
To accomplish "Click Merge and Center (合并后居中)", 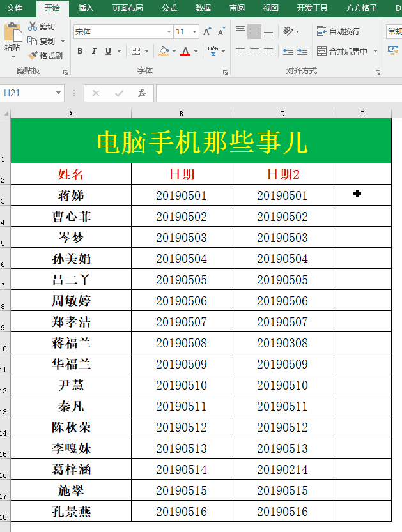I will [x=343, y=51].
